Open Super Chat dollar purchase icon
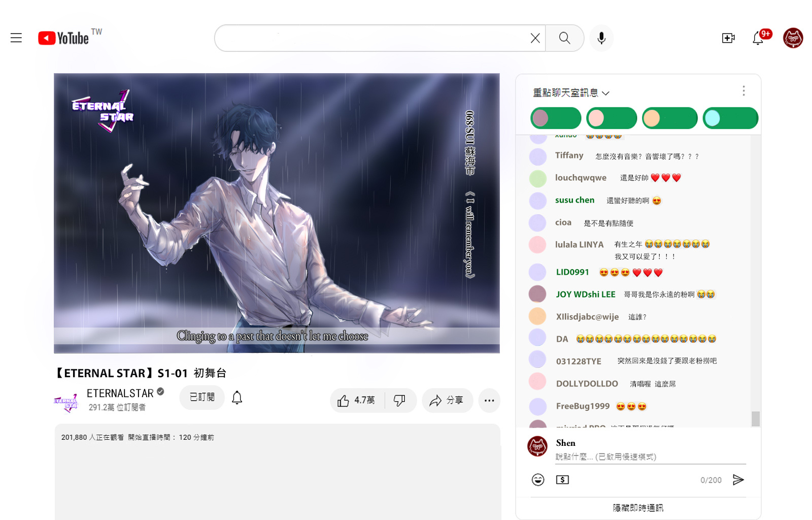Viewport: 812px width, 520px height. (563, 480)
